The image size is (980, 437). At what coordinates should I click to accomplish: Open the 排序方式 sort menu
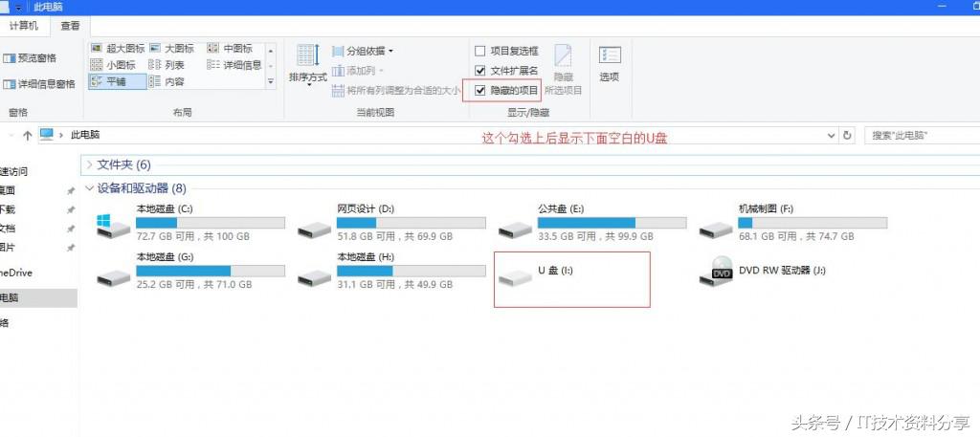tap(308, 66)
